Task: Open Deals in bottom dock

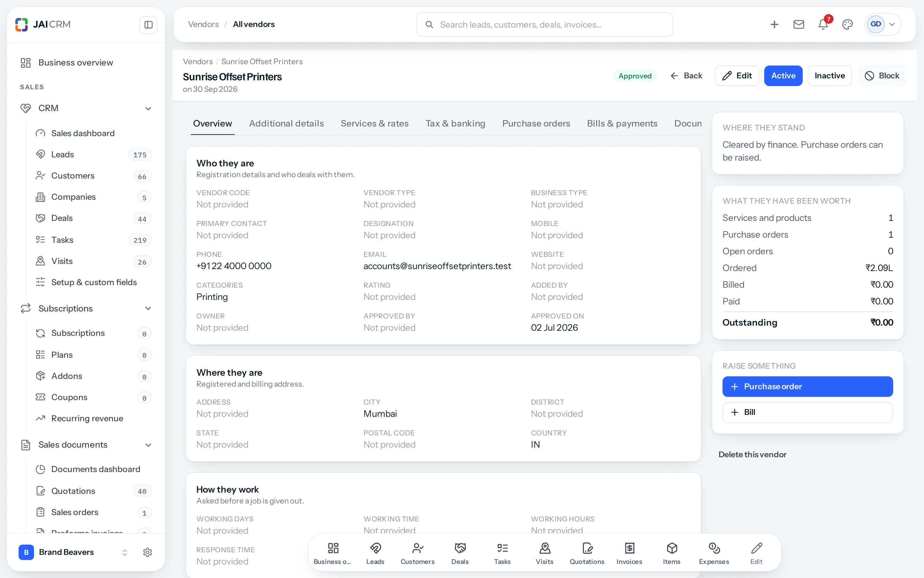Action: [460, 553]
